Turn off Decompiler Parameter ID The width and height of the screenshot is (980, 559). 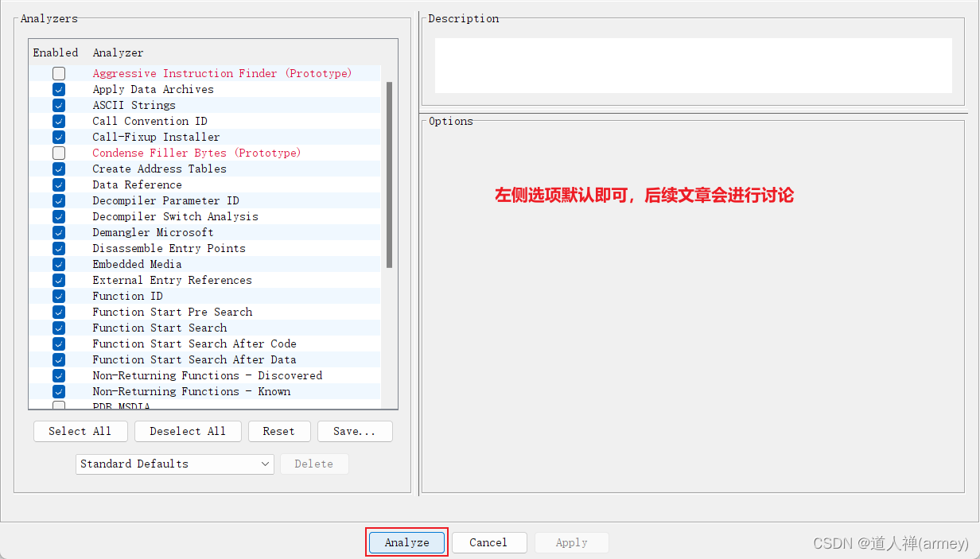(x=59, y=200)
